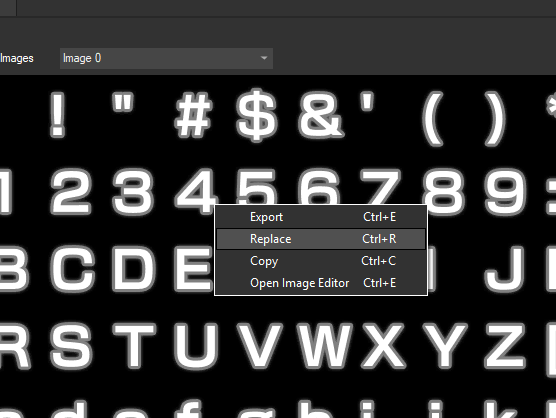
Task: Click the letter D glyph
Action: 134,269
